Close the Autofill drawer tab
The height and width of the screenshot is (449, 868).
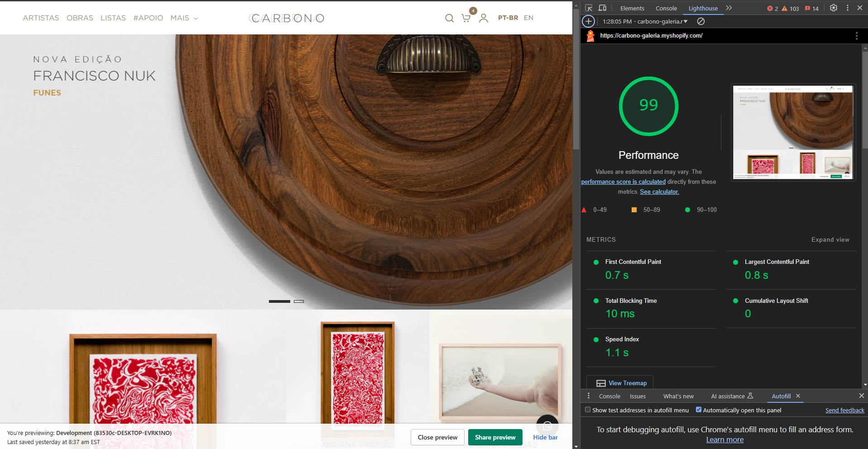(798, 396)
